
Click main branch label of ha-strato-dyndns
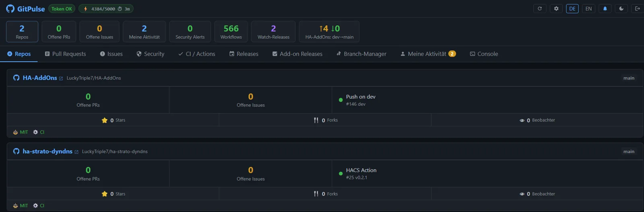(x=629, y=152)
